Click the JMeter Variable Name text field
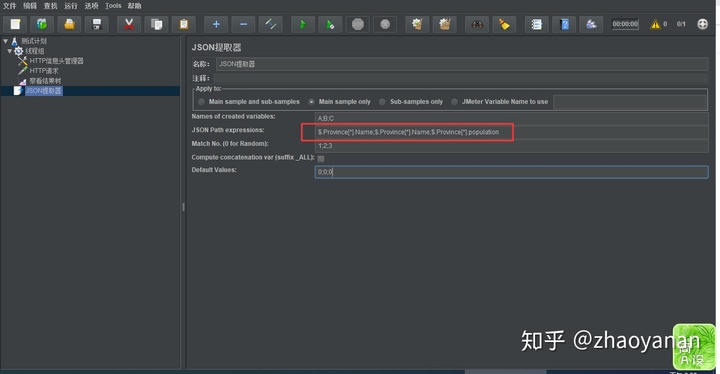 coord(630,102)
